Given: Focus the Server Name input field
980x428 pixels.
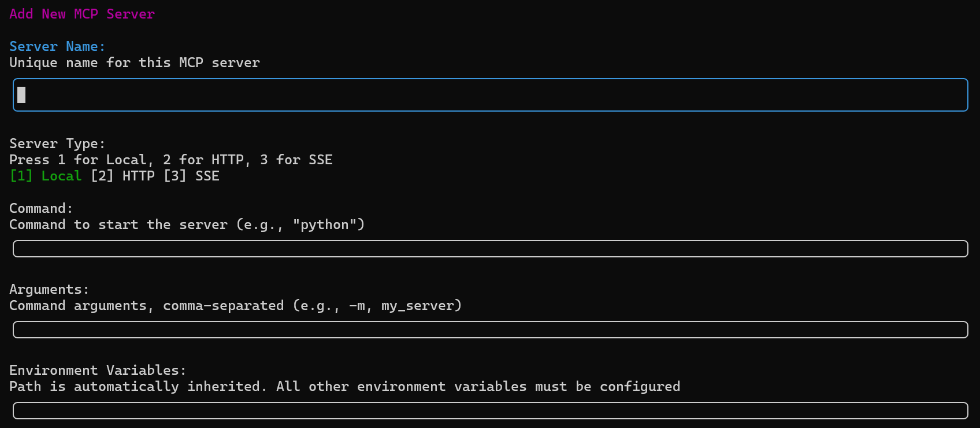Looking at the screenshot, I should [490, 95].
